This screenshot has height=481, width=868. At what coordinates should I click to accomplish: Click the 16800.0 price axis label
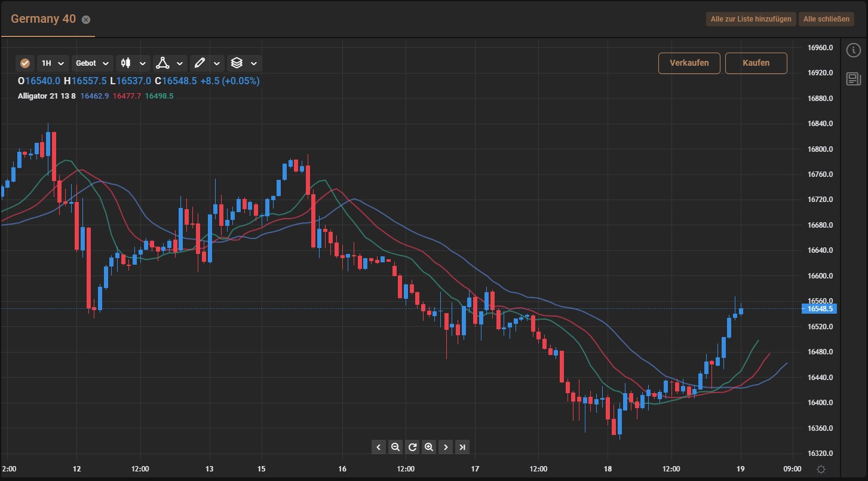(x=820, y=149)
